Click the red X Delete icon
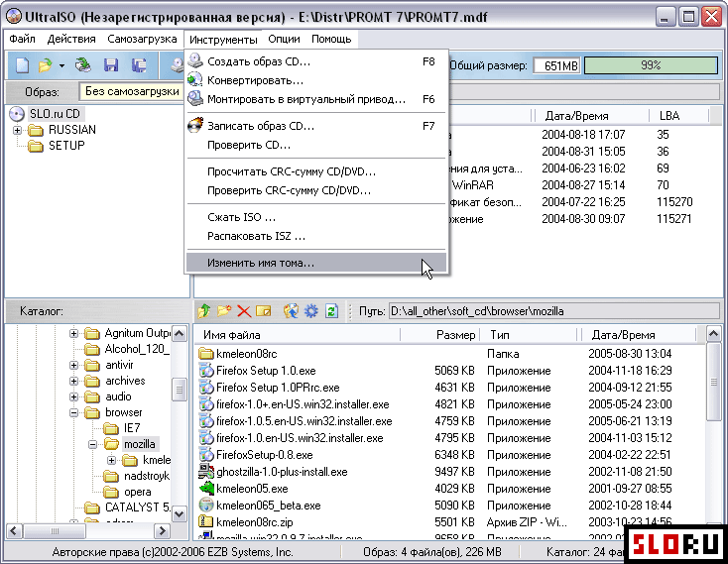 [244, 311]
